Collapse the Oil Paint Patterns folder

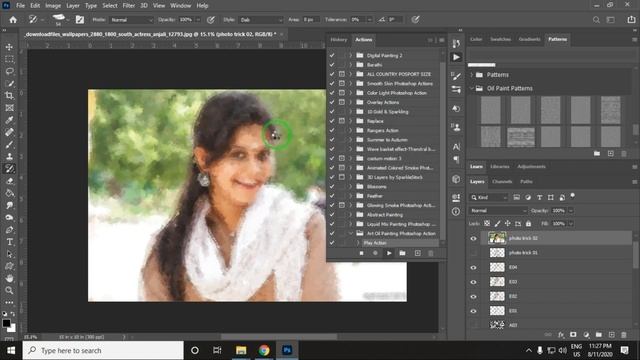(x=471, y=88)
